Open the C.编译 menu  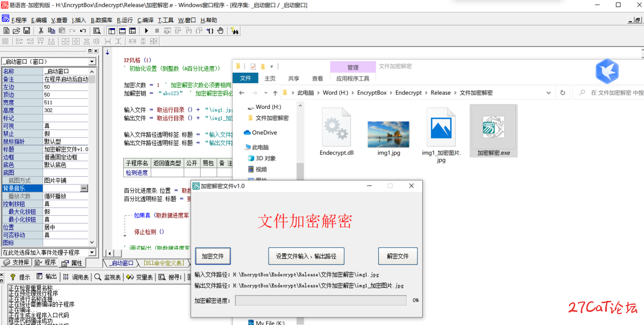[x=145, y=20]
